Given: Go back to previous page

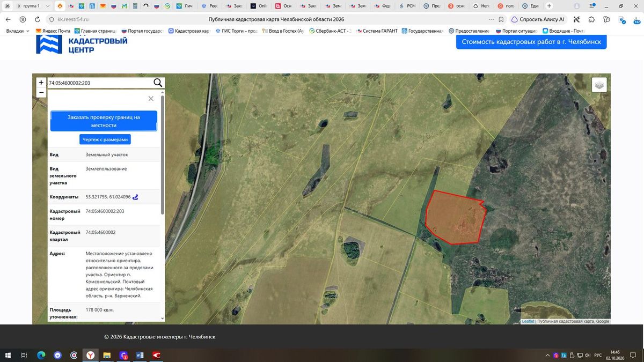Looking at the screenshot, I should (8, 19).
